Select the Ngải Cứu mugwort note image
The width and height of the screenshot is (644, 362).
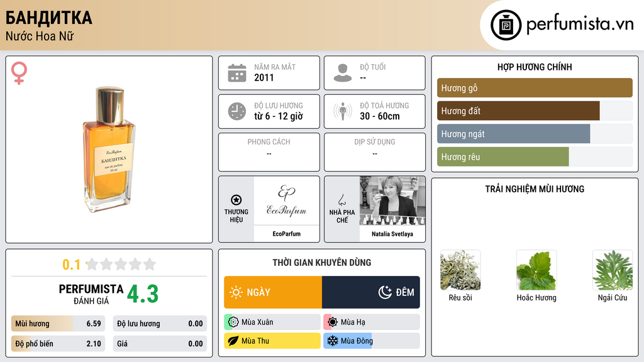[x=613, y=270]
